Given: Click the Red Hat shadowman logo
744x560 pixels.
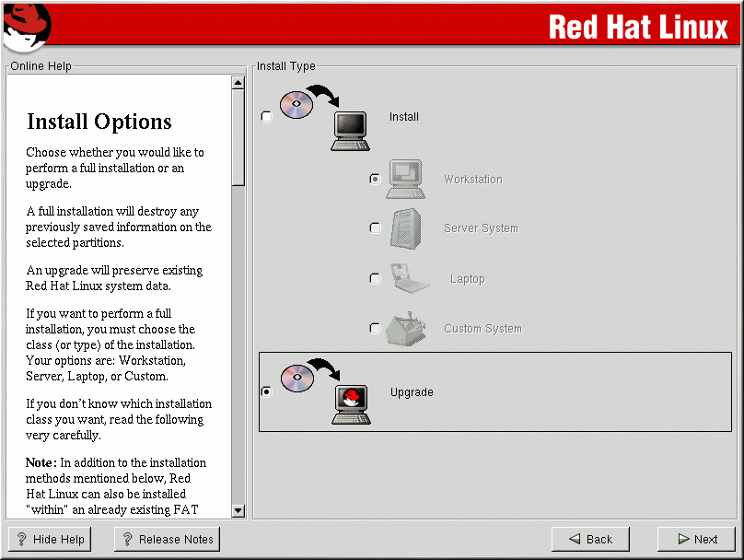Looking at the screenshot, I should tap(25, 27).
